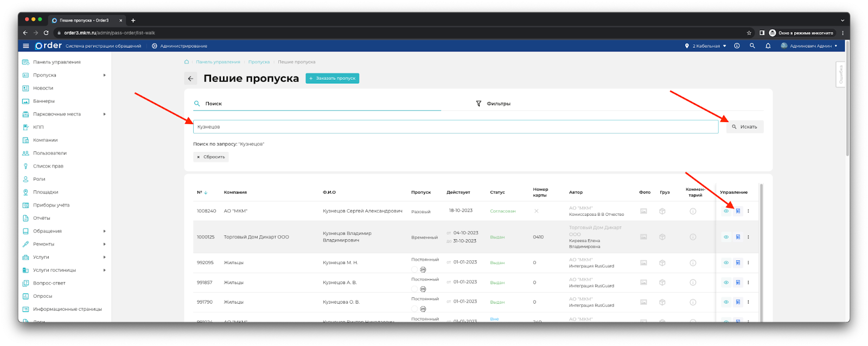Click the header magnifier search icon
This screenshot has height=346, width=868.
point(752,46)
